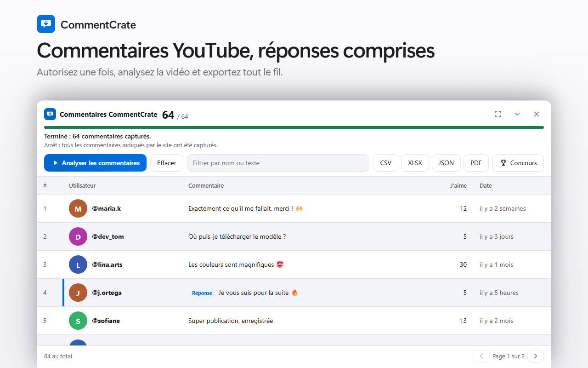Open the Concours trophy button
This screenshot has height=368, width=588.
tap(518, 163)
